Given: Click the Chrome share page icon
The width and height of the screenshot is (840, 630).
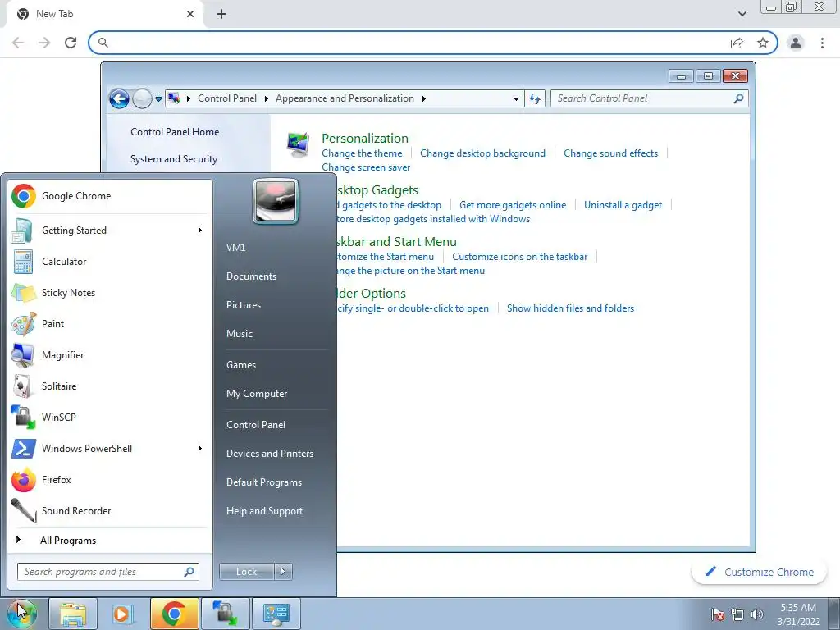Looking at the screenshot, I should point(737,43).
